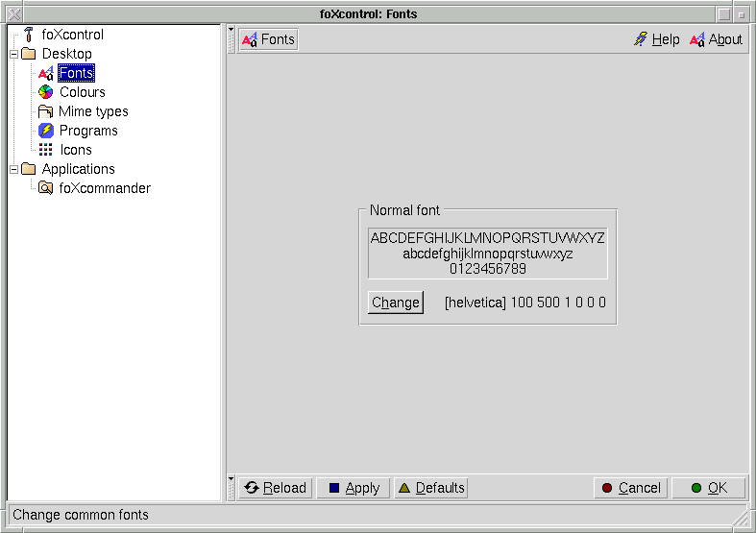Image resolution: width=756 pixels, height=533 pixels.
Task: Click the foXcontrol hammer icon in tree
Action: (x=29, y=35)
